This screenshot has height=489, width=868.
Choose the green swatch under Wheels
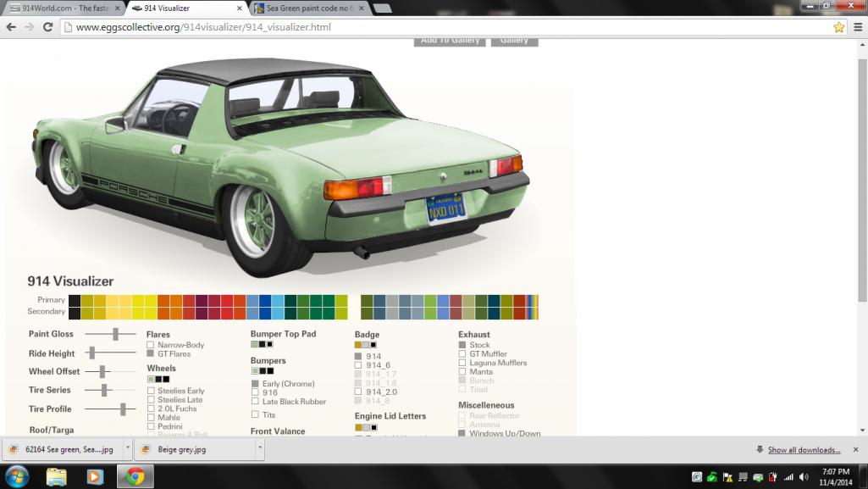[151, 380]
